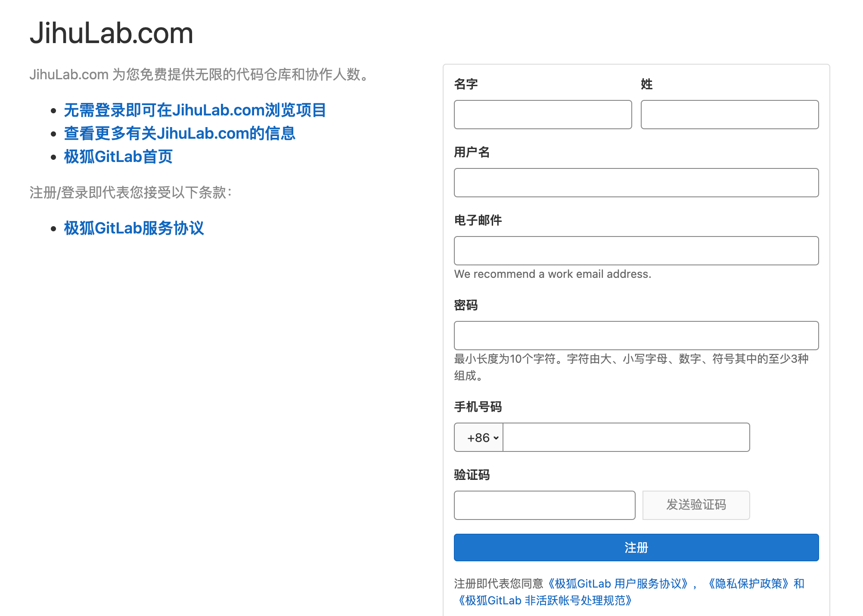
Task: Click the text 'We recommend a work email address.'
Action: pyautogui.click(x=553, y=274)
